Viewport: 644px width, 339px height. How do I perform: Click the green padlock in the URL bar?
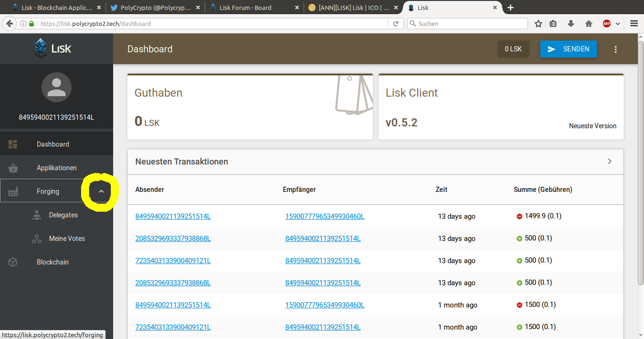click(32, 24)
